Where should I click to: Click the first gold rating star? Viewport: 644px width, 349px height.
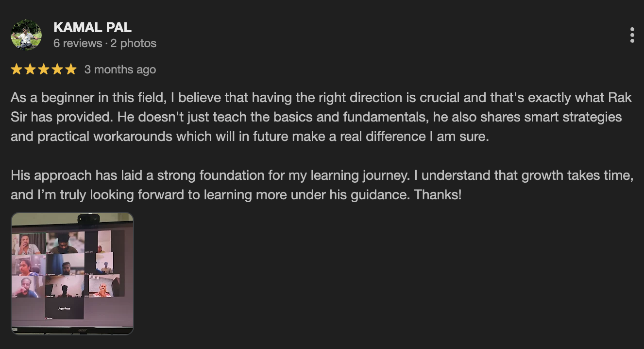click(x=17, y=70)
